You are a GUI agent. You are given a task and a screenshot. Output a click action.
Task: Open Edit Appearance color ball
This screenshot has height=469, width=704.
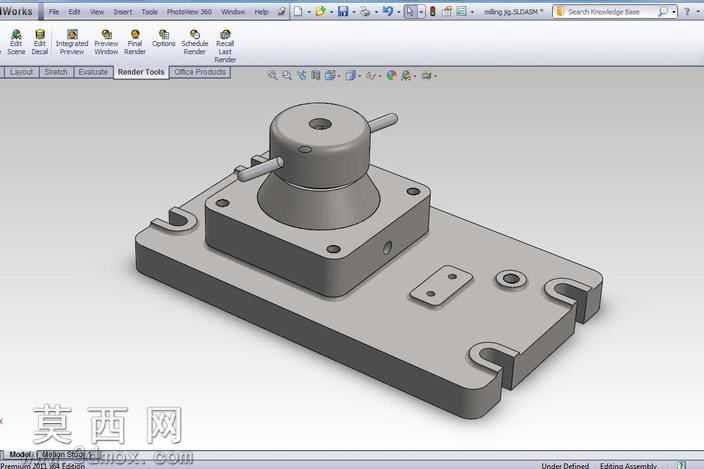click(392, 75)
